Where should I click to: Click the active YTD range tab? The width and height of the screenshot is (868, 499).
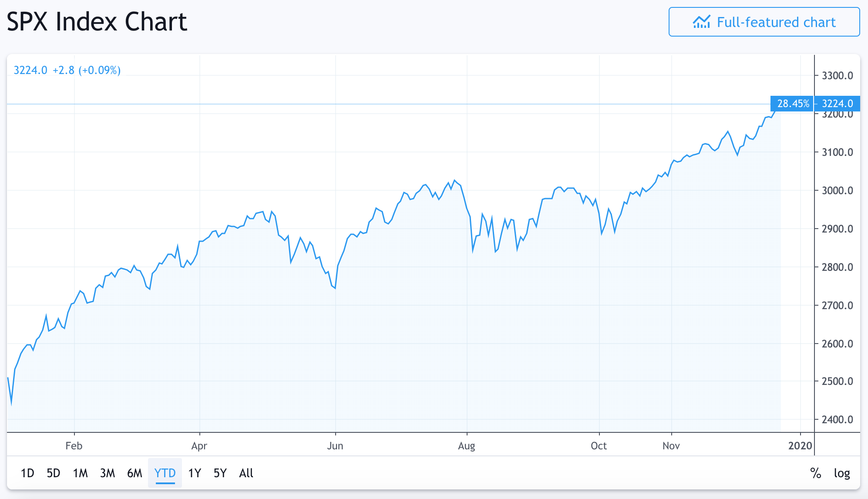coord(165,473)
